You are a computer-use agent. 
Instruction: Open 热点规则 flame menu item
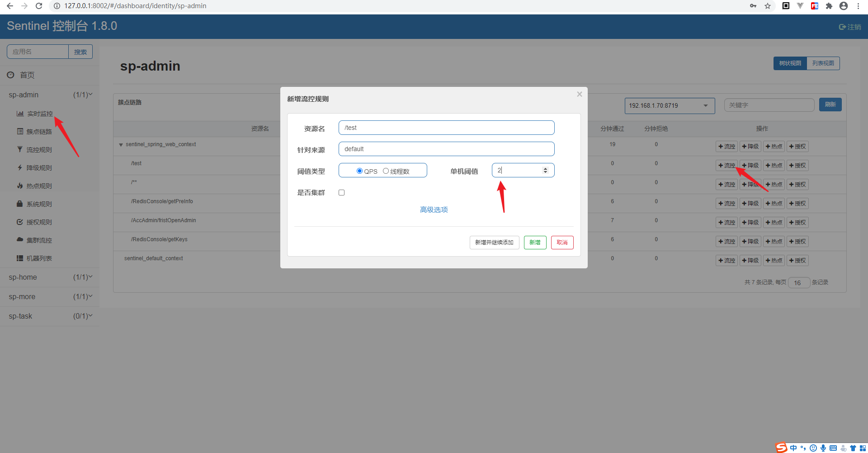click(x=35, y=186)
